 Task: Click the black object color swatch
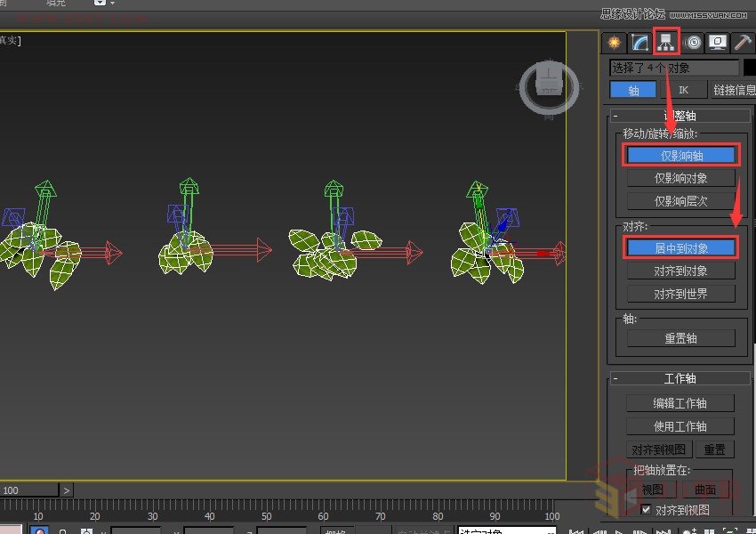(x=749, y=68)
